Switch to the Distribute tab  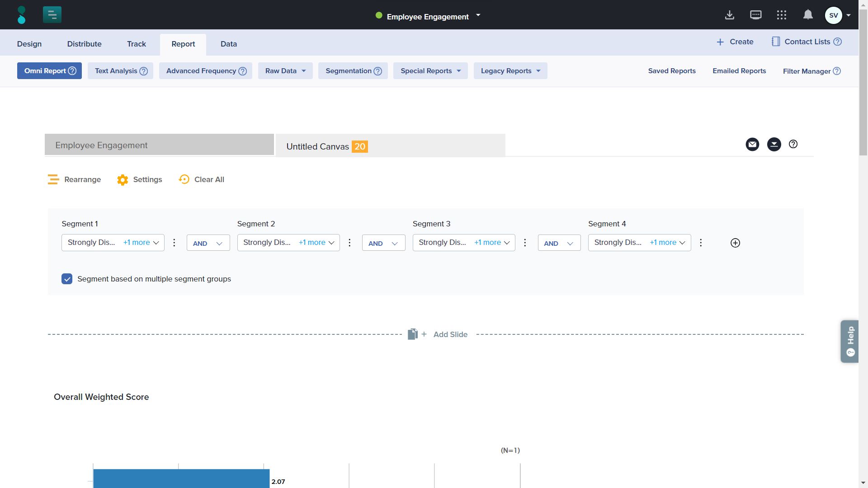(84, 44)
